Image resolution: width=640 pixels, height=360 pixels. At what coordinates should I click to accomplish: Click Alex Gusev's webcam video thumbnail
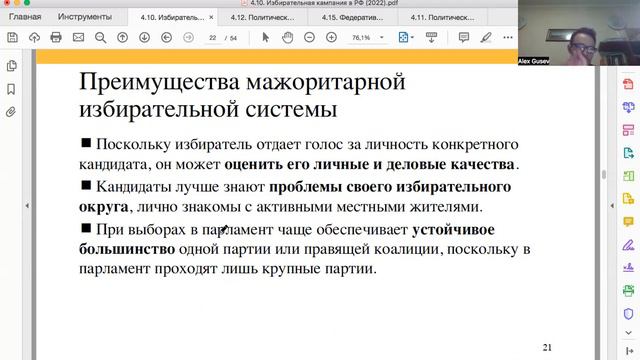579,33
